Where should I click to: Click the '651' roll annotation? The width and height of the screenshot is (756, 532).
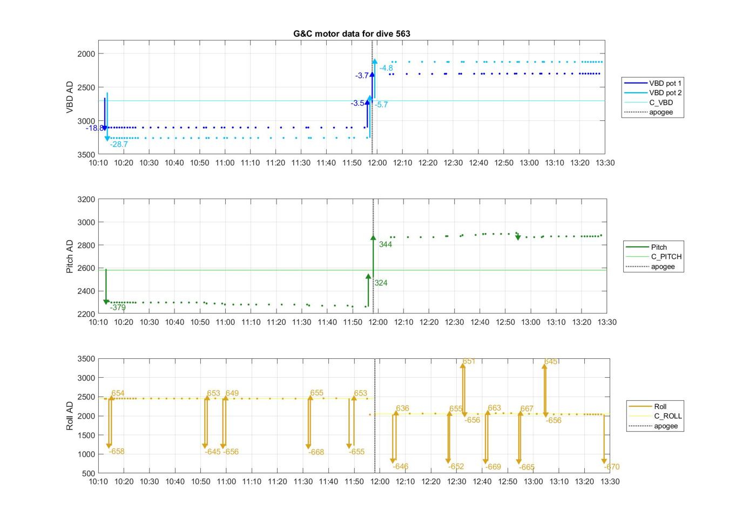(x=469, y=361)
